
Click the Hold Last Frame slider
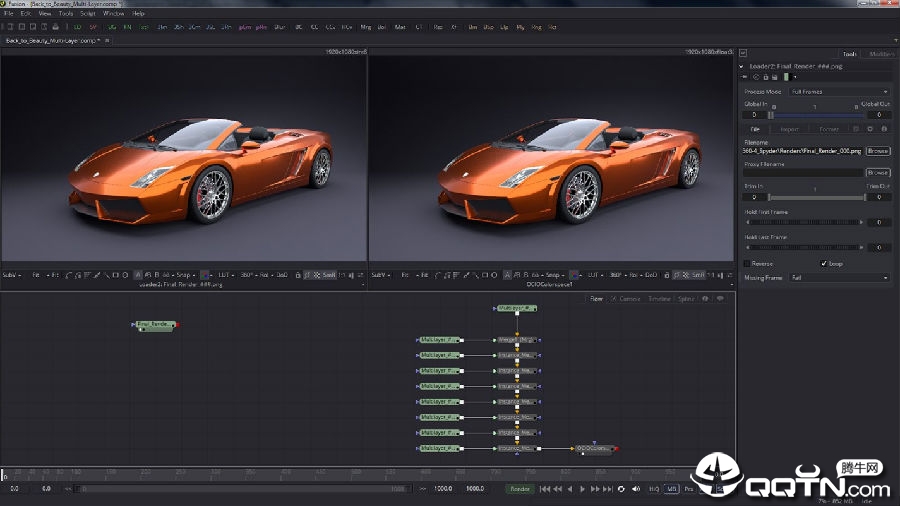pyautogui.click(x=804, y=247)
